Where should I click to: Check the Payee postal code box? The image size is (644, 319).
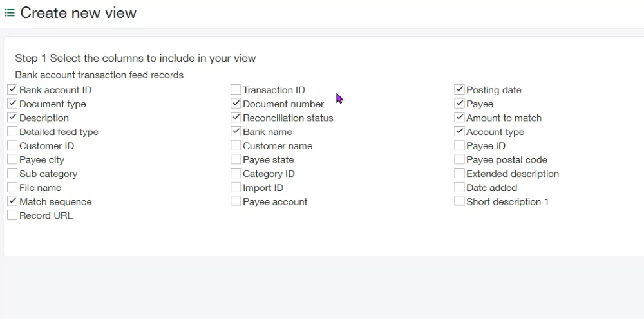coord(459,159)
